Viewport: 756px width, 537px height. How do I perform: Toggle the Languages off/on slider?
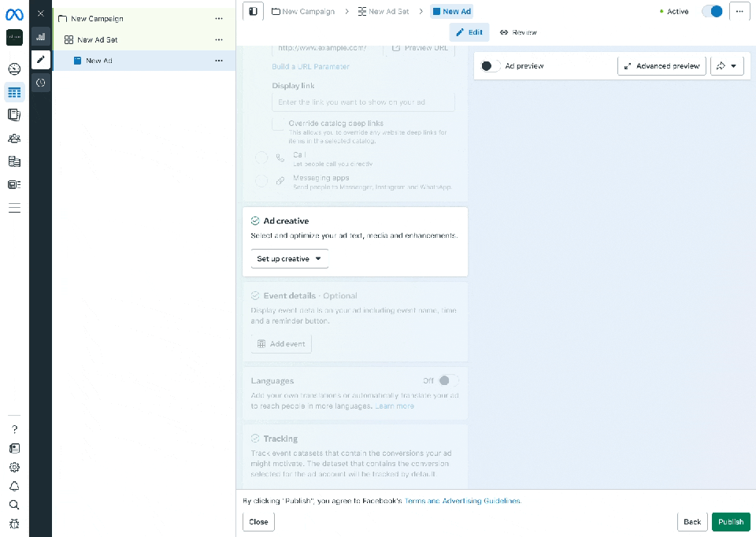pyautogui.click(x=448, y=381)
